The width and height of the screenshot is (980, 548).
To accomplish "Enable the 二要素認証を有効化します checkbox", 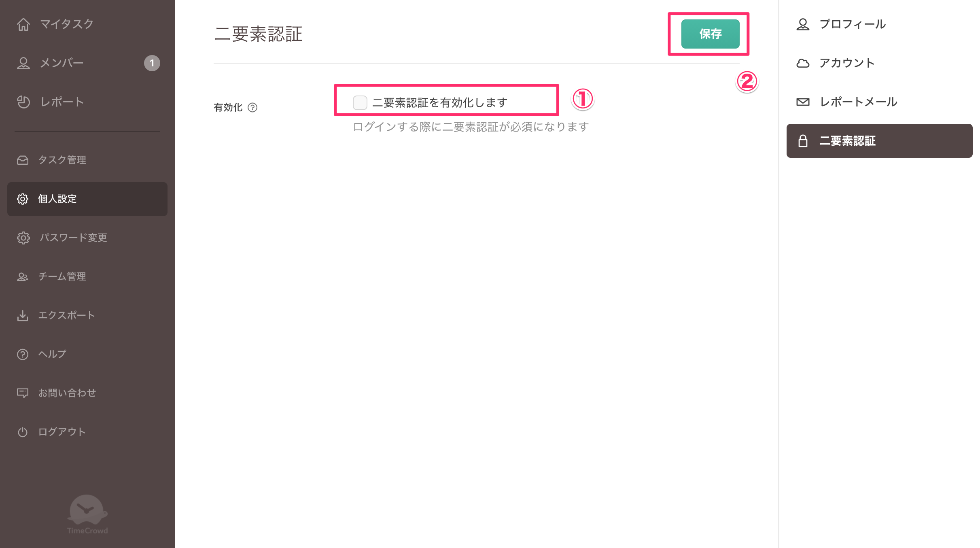I will click(360, 103).
